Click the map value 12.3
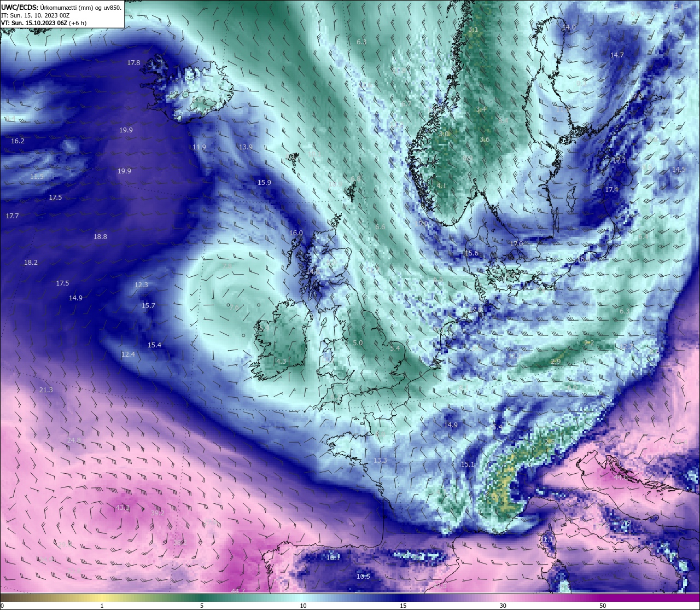This screenshot has width=700, height=610. [x=141, y=285]
